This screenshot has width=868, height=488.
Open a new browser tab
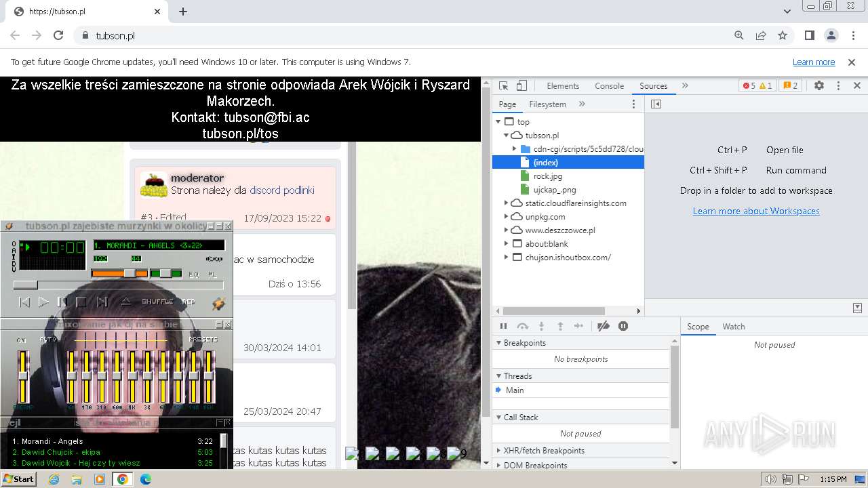pyautogui.click(x=183, y=12)
